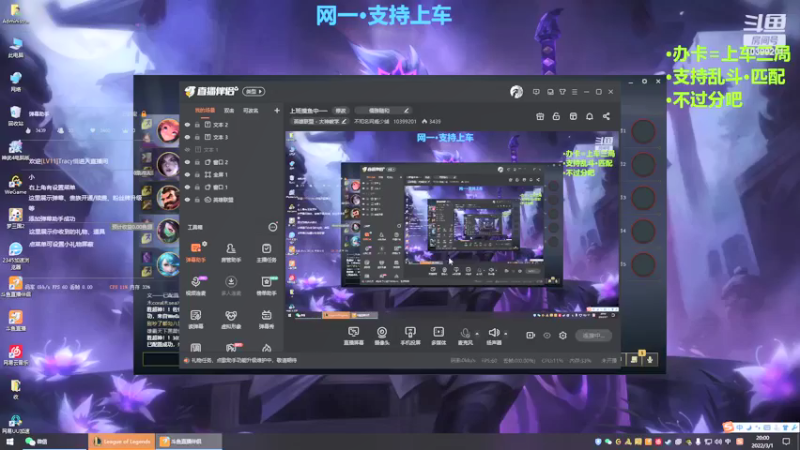Add a 手机投屏 phone mirroring source
The image size is (800, 450).
pos(410,336)
